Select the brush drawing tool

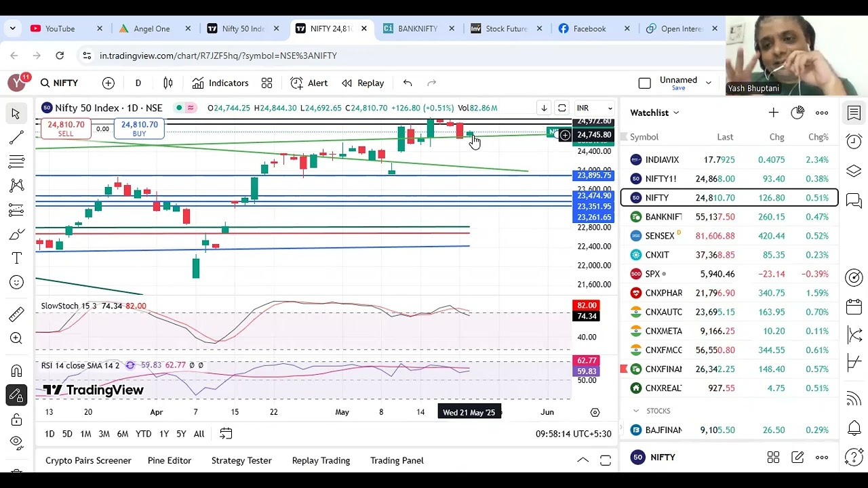[x=16, y=235]
